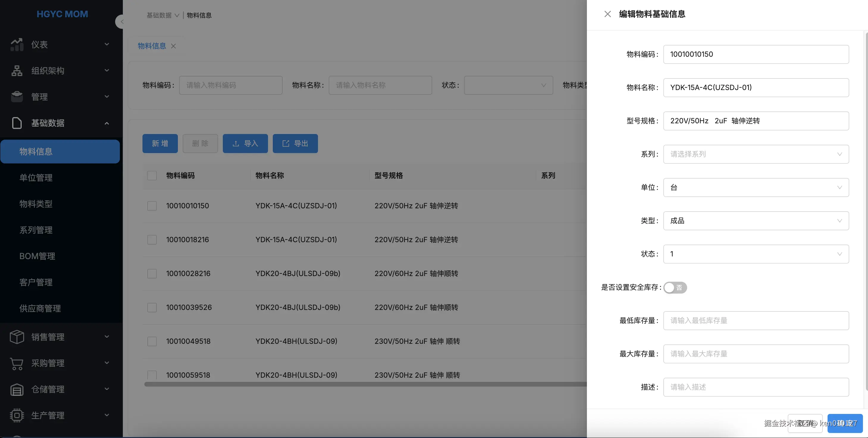Check the row checkbox for material 10010018216
This screenshot has width=868, height=438.
(152, 240)
